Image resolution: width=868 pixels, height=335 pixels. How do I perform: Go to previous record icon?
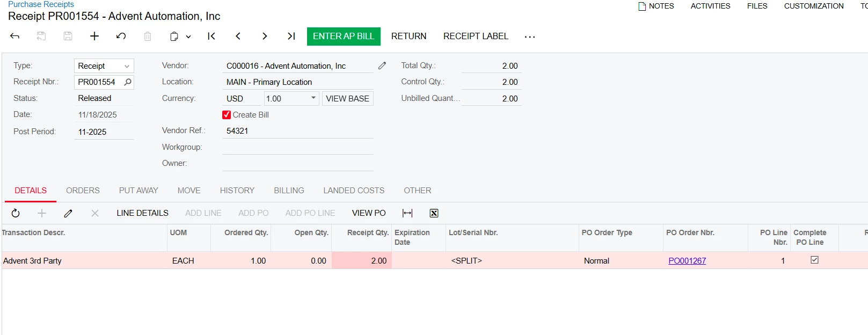point(238,36)
